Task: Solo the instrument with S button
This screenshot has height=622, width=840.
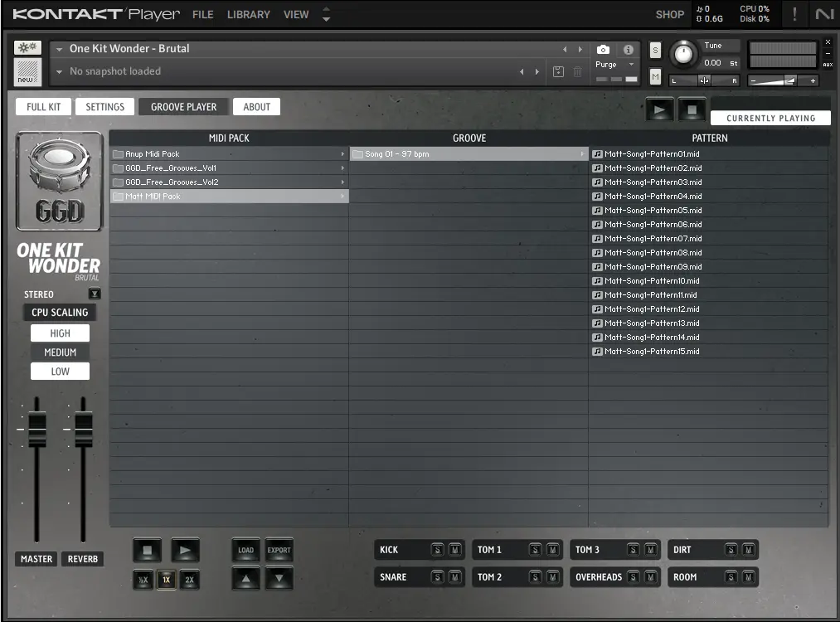Action: click(x=655, y=51)
